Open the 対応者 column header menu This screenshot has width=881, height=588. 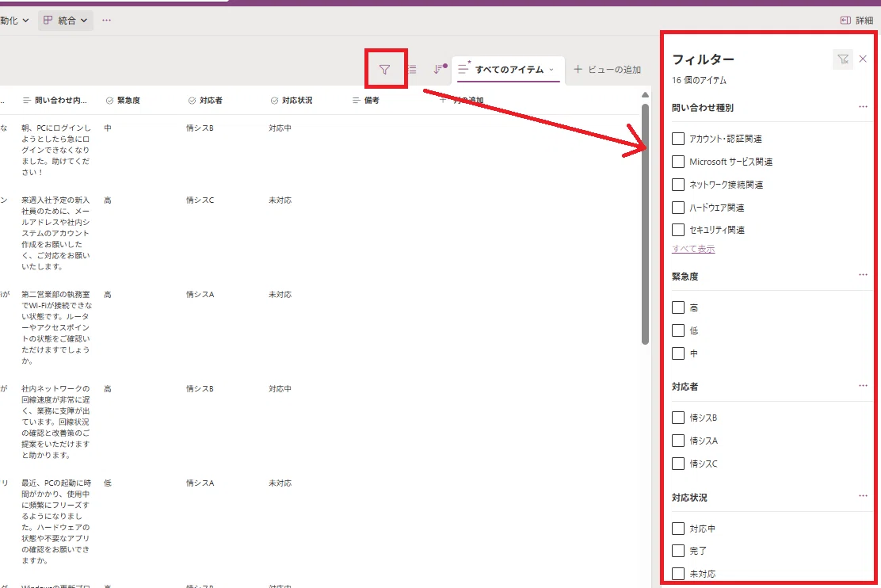point(205,100)
